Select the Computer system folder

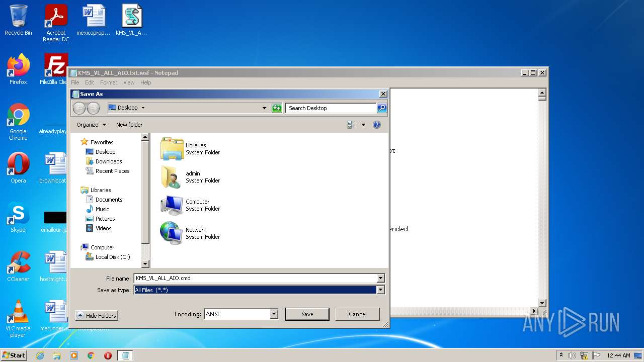pos(190,205)
